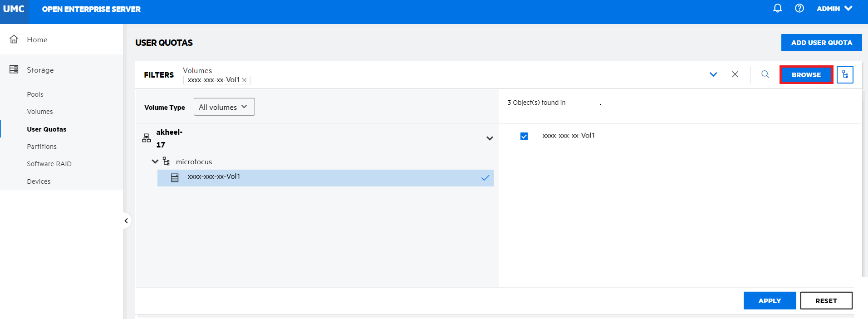Select xxxx-xxx-xx-Vol1 volume in the tree
This screenshot has height=319, width=868.
pyautogui.click(x=214, y=177)
